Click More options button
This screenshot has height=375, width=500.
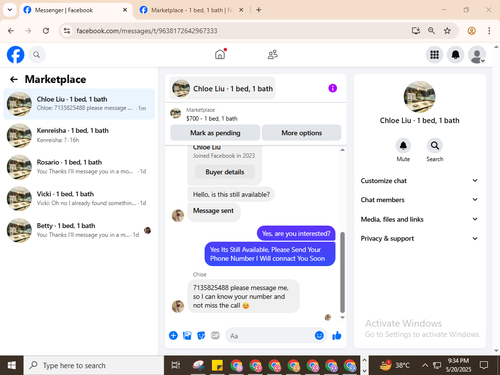pos(302,133)
